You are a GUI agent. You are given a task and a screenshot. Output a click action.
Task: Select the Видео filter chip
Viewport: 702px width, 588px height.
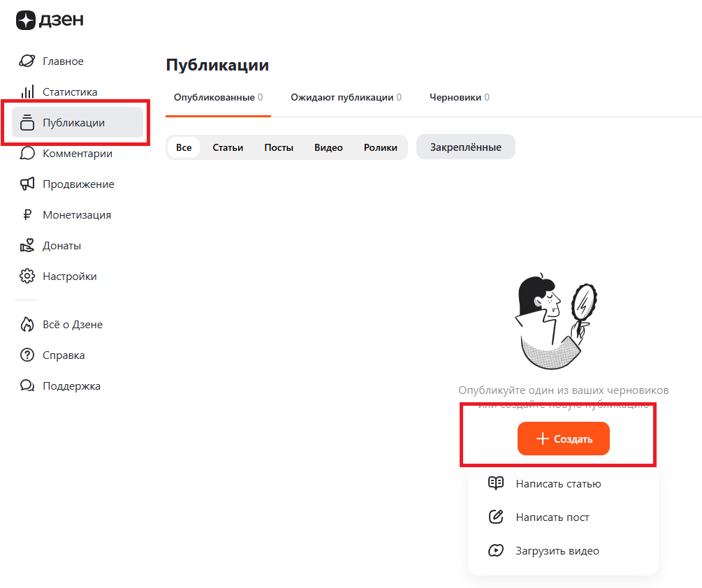coord(328,147)
